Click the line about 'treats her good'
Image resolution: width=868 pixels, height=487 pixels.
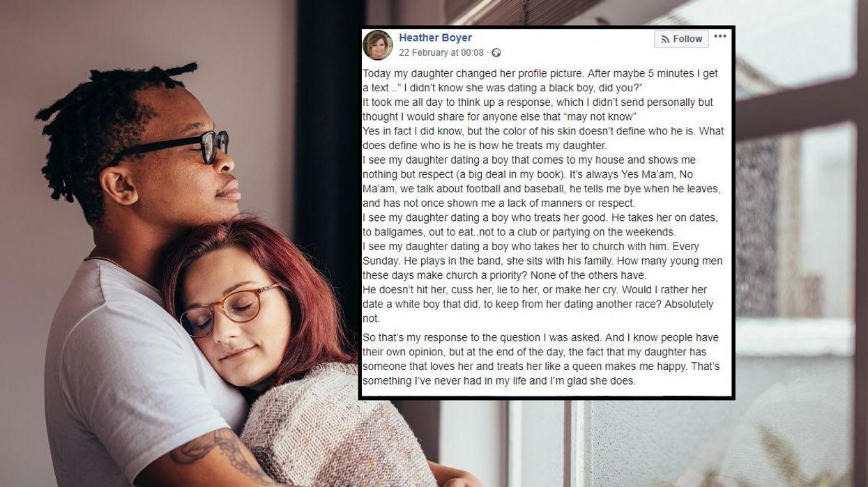tap(540, 225)
